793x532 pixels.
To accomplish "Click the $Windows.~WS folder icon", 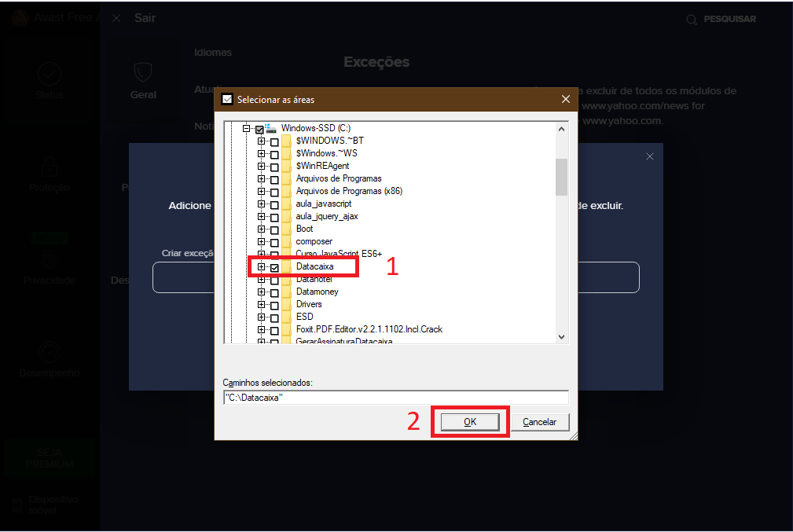I will tap(286, 153).
